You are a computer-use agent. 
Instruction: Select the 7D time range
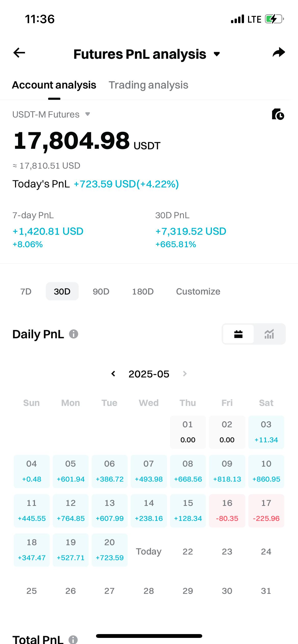point(26,291)
